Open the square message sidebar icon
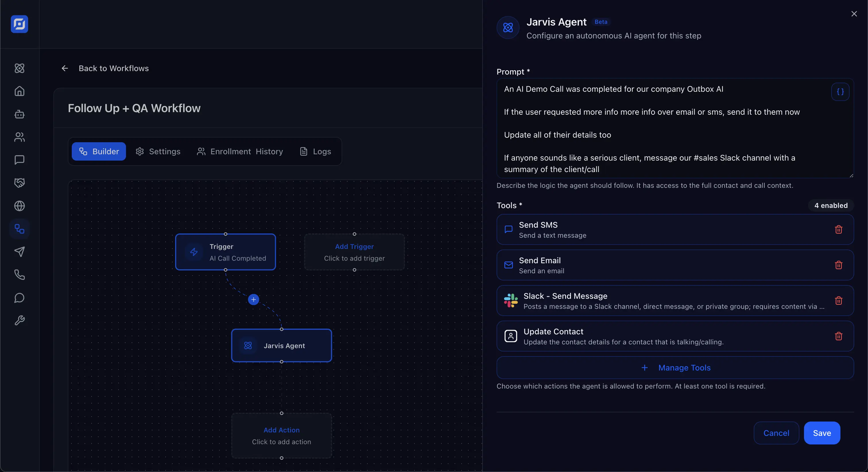The width and height of the screenshot is (868, 472). (20, 160)
